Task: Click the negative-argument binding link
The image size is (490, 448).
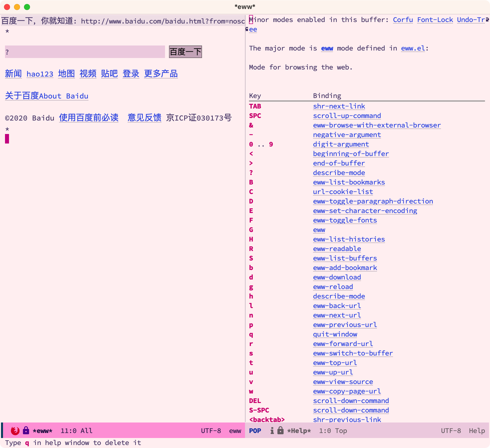Action: tap(347, 135)
